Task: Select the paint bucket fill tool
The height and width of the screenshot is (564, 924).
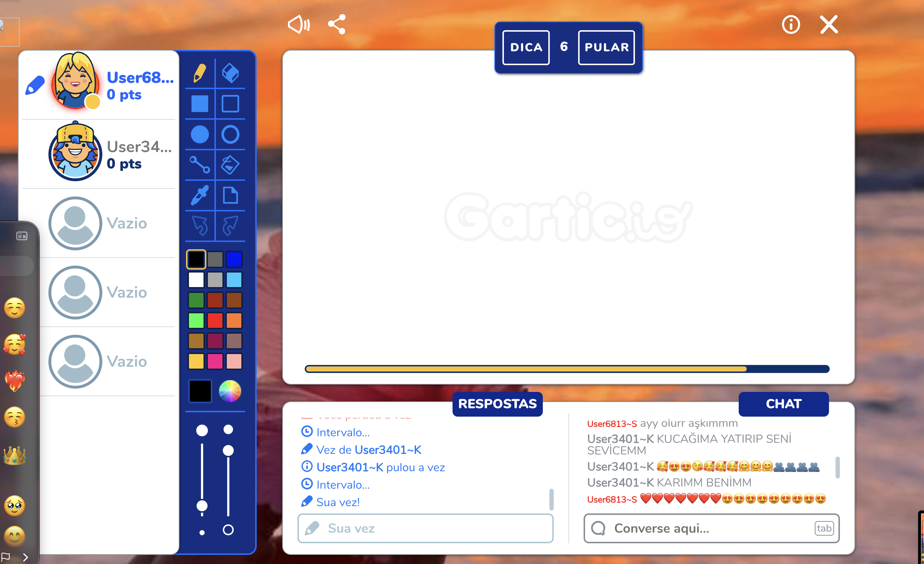Action: coord(230,165)
